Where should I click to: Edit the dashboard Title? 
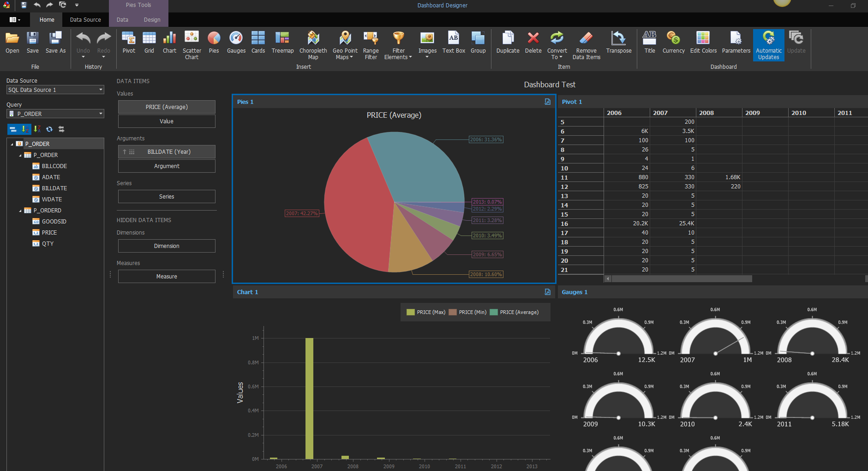click(649, 42)
